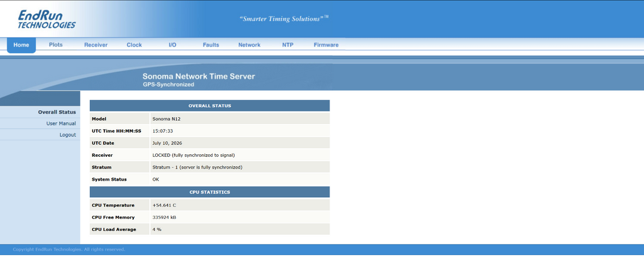
Task: Click the CPU Temperature label
Action: (113, 205)
